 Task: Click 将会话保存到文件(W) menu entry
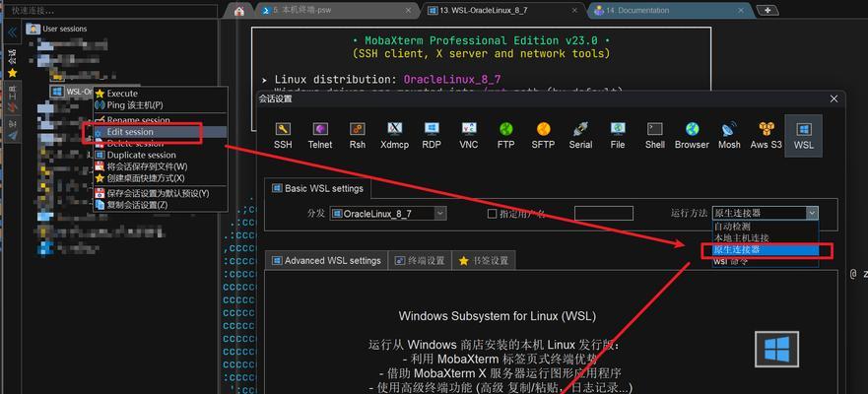click(x=161, y=166)
